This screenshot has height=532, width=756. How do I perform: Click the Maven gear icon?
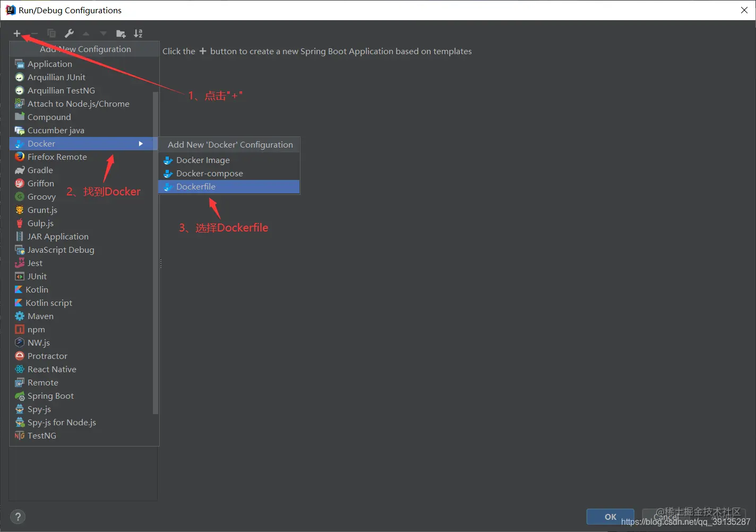(20, 316)
